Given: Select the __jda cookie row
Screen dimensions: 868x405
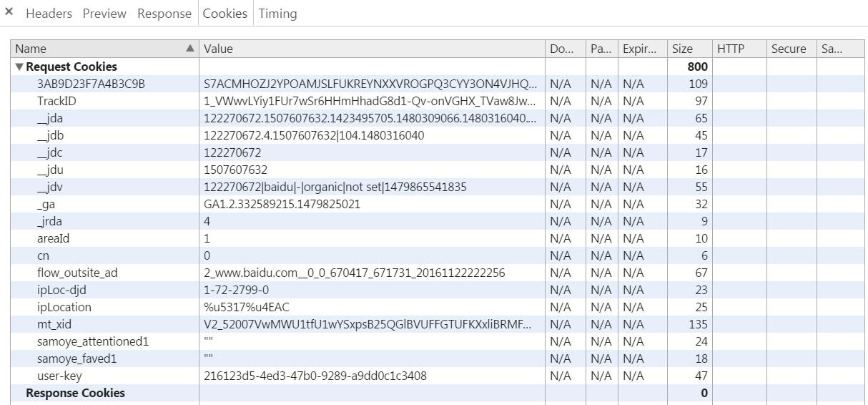Looking at the screenshot, I should pyautogui.click(x=50, y=118).
